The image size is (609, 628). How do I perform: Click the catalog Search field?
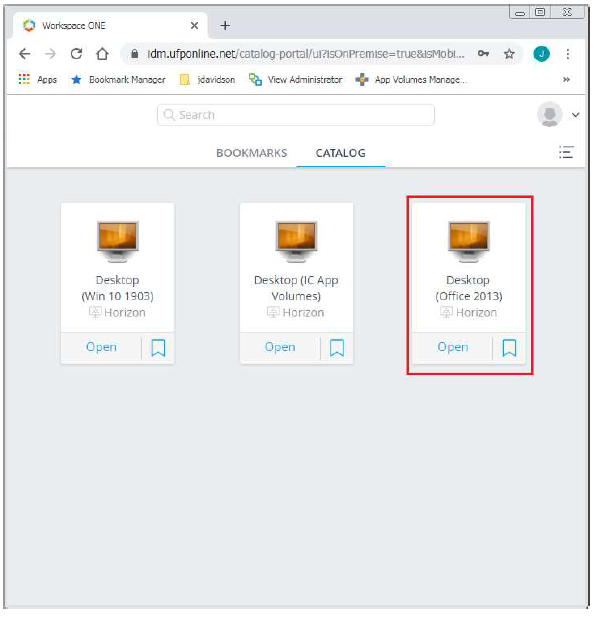[x=296, y=115]
